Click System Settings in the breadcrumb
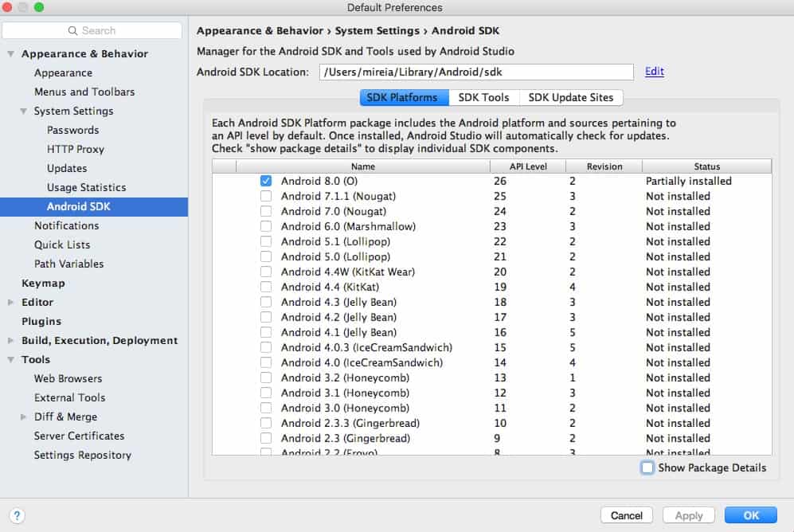This screenshot has height=532, width=794. [377, 31]
